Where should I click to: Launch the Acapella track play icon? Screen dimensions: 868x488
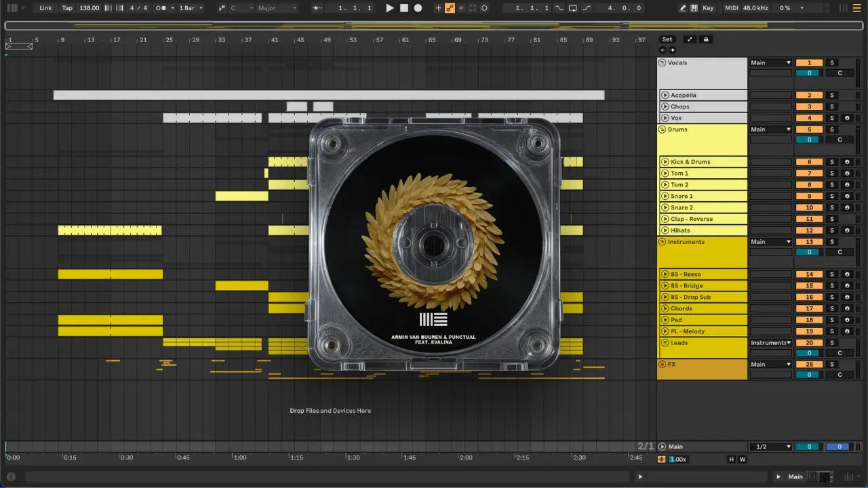tap(665, 96)
